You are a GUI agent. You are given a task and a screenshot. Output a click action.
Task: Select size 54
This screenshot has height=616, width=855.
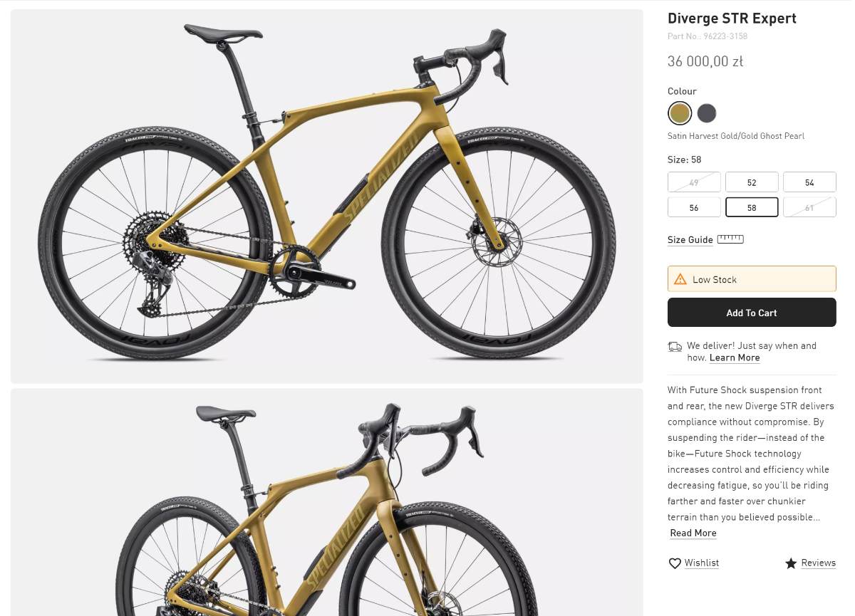click(809, 182)
